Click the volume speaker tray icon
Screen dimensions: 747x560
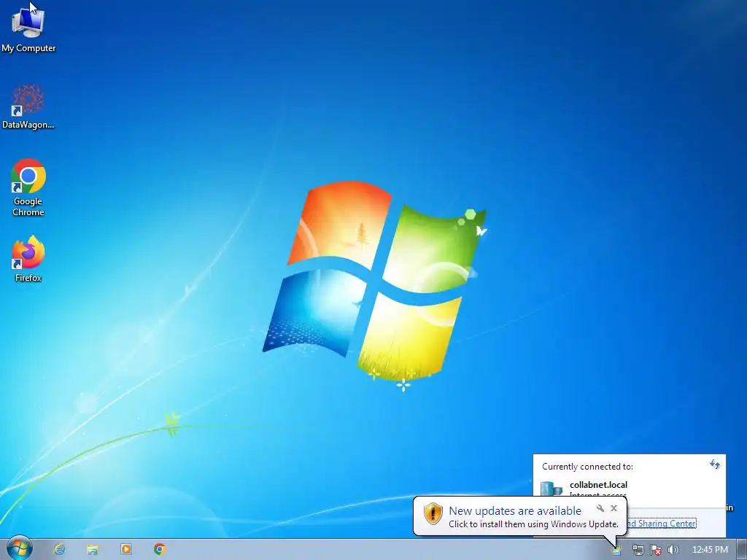click(673, 550)
